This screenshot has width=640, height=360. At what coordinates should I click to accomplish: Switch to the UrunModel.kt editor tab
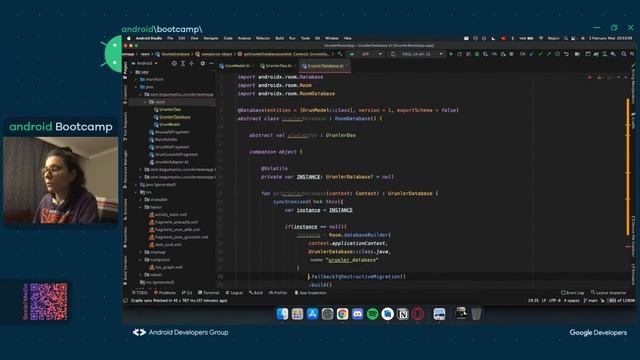[236, 66]
